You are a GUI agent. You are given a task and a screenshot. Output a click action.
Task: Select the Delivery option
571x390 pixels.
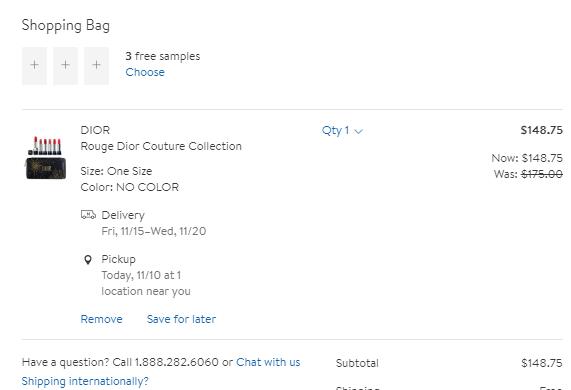(123, 215)
